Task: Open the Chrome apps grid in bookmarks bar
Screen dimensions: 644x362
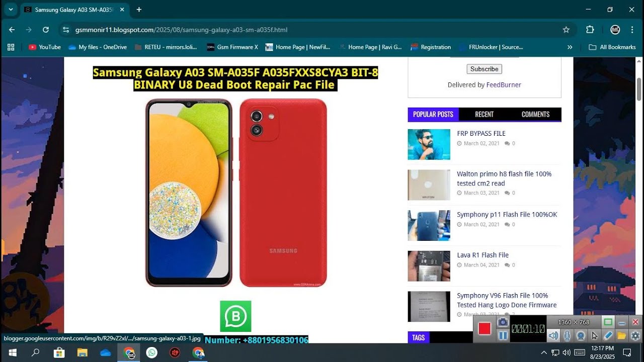Action: [x=11, y=47]
